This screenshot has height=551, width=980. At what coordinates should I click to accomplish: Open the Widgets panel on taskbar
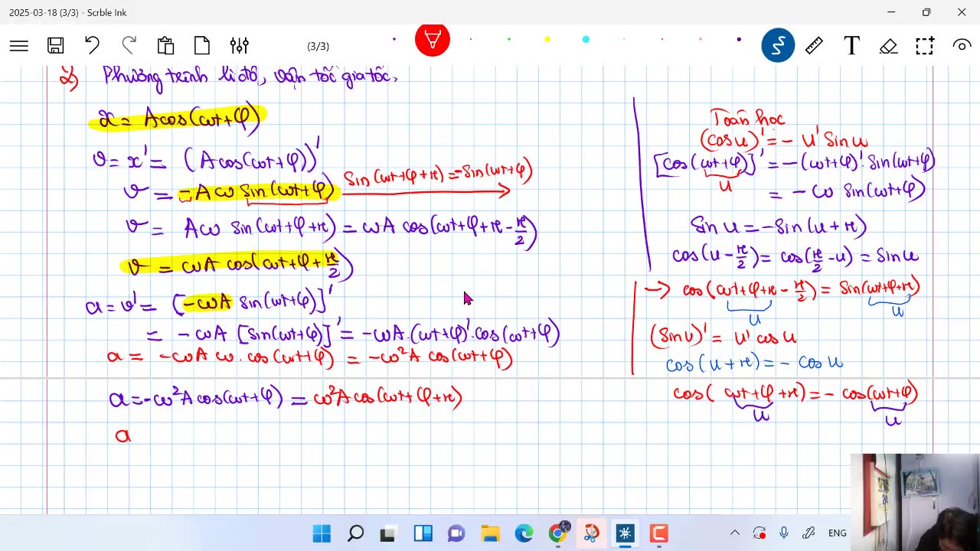click(423, 533)
